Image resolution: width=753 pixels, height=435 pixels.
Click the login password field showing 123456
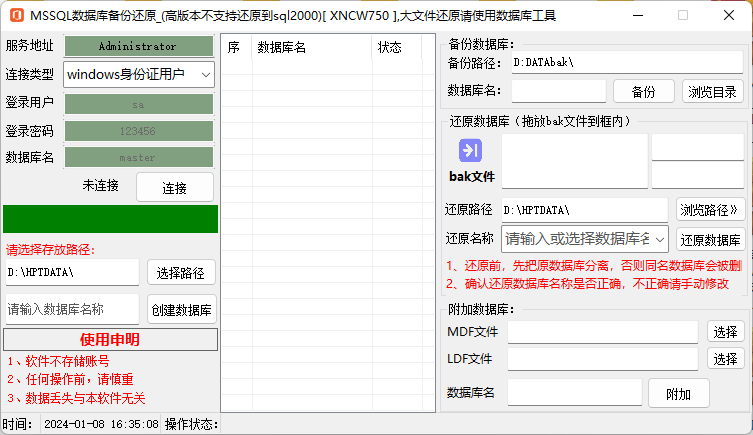point(139,131)
